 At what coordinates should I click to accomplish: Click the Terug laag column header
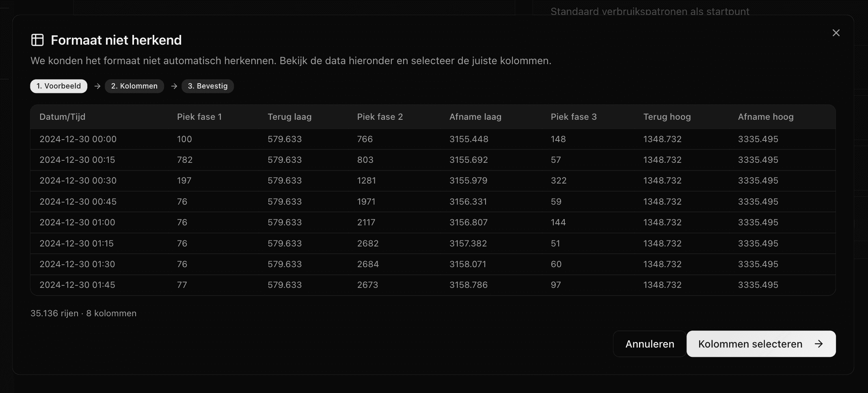coord(289,117)
